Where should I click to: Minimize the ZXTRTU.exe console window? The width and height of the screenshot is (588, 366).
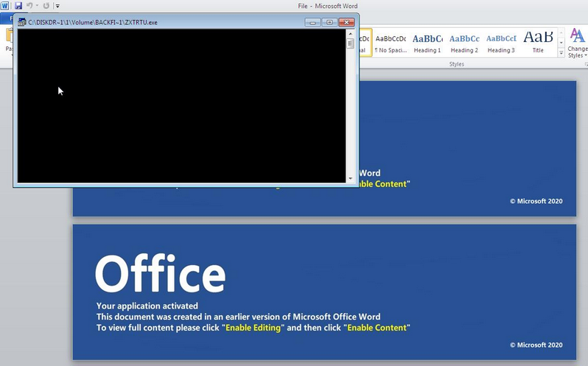click(312, 23)
